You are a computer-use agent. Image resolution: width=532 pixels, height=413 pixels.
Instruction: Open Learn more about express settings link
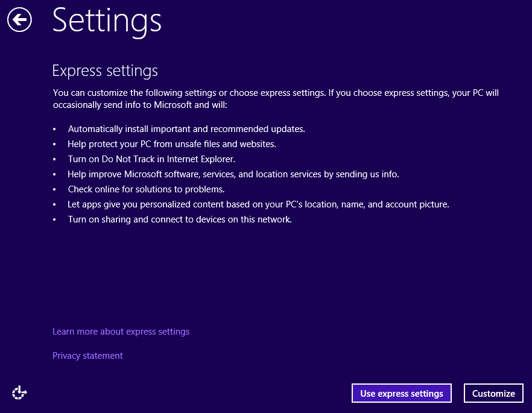click(121, 331)
